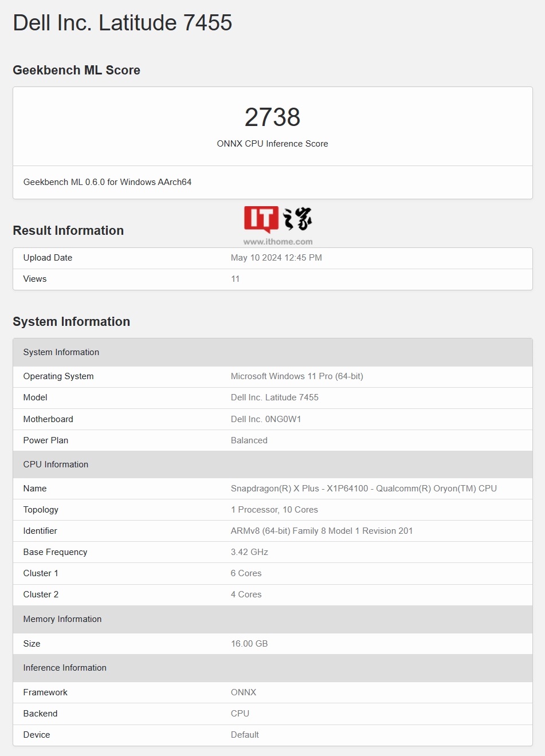The image size is (545, 756).
Task: Click the Motherboard label
Action: [x=48, y=419]
